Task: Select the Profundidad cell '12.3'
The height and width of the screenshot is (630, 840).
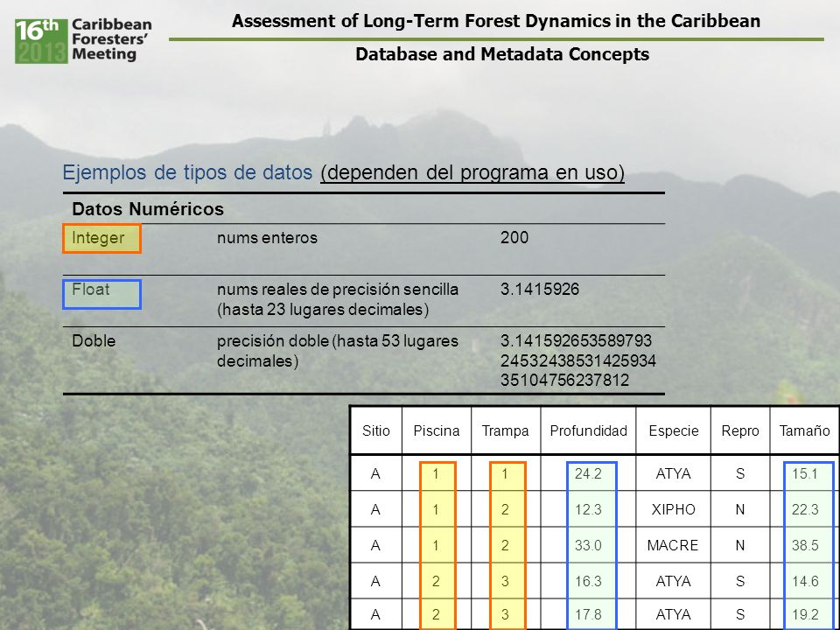Action: tap(588, 509)
